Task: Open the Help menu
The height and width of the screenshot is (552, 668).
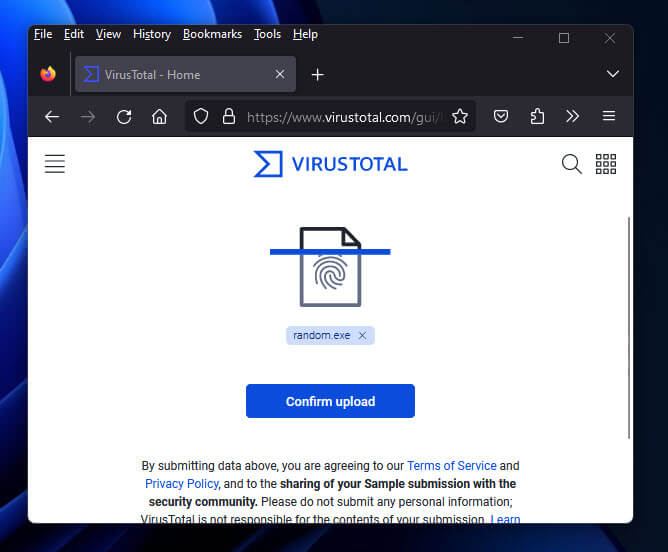Action: [305, 34]
